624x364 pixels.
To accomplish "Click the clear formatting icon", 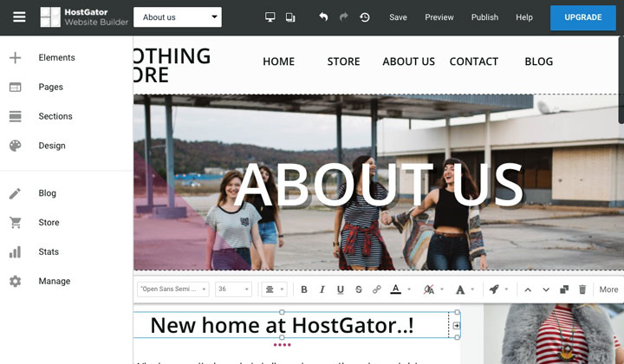I will point(429,289).
